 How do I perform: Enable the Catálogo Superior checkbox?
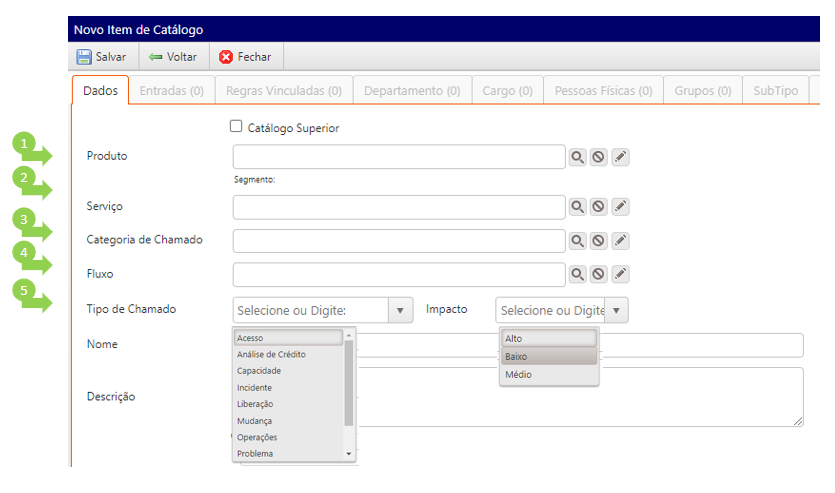point(236,127)
